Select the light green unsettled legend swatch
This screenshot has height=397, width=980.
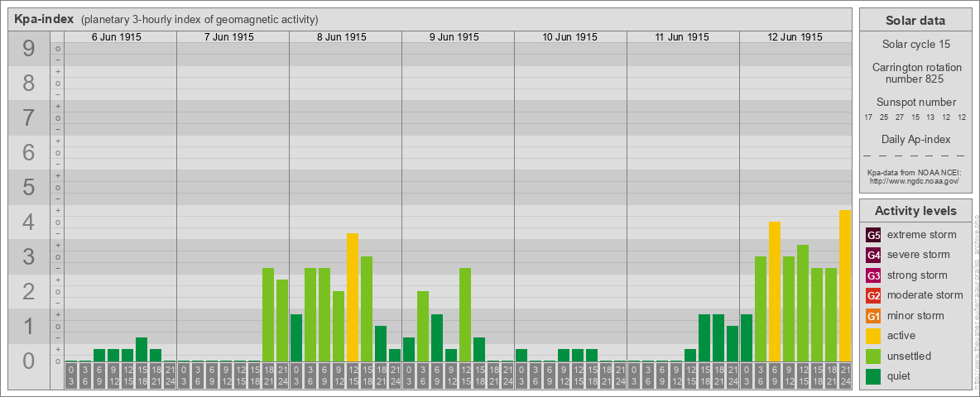873,356
